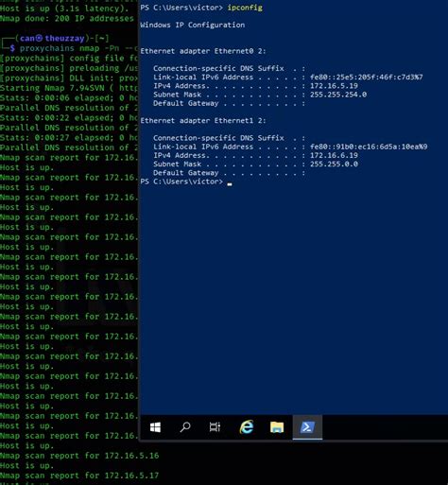Image resolution: width=448 pixels, height=485 pixels.
Task: Click subnet mask 255.255.254.0
Action: [338, 95]
